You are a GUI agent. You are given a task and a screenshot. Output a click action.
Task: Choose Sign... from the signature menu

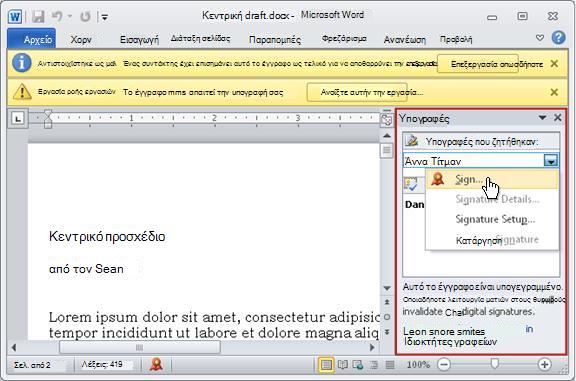(x=492, y=179)
